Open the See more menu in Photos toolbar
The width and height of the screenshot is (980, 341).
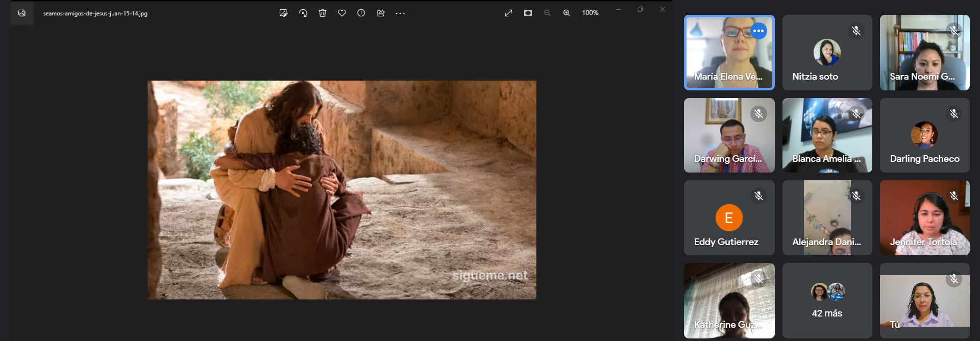click(400, 13)
